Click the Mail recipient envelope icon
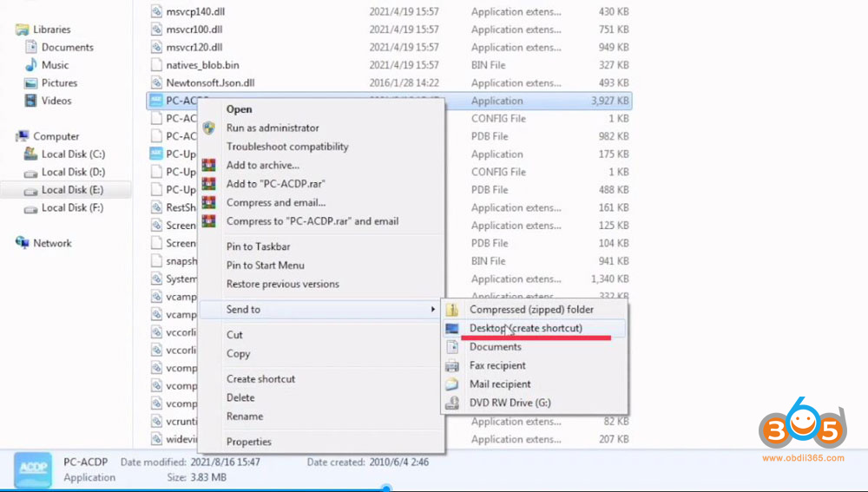The height and width of the screenshot is (492, 868). pos(452,384)
